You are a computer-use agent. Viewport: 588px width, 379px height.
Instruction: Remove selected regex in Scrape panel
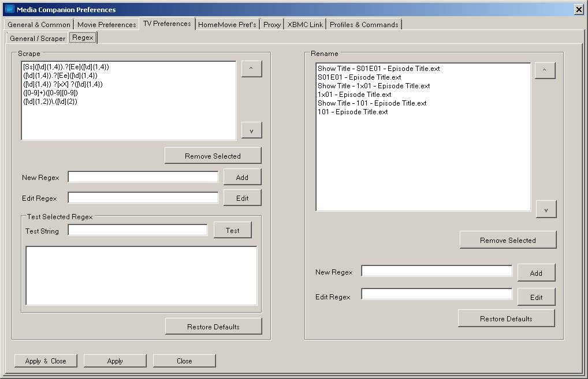pyautogui.click(x=213, y=156)
